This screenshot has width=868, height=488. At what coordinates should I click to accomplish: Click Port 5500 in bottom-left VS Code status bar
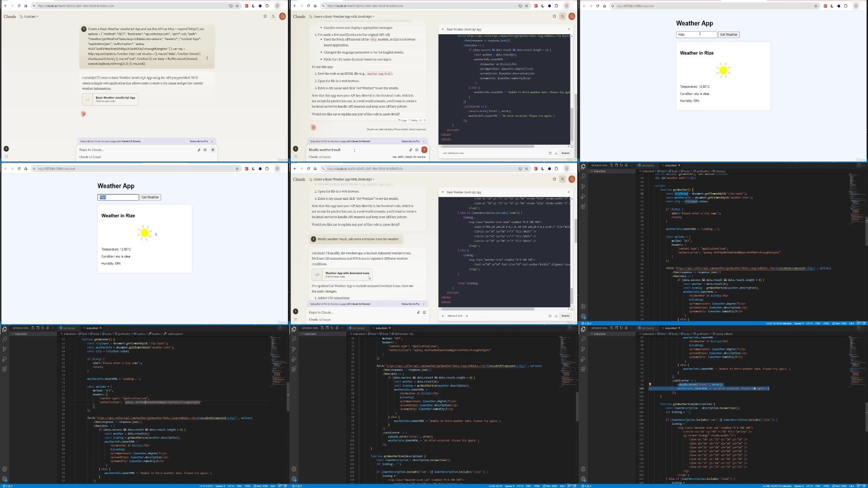pos(259,486)
